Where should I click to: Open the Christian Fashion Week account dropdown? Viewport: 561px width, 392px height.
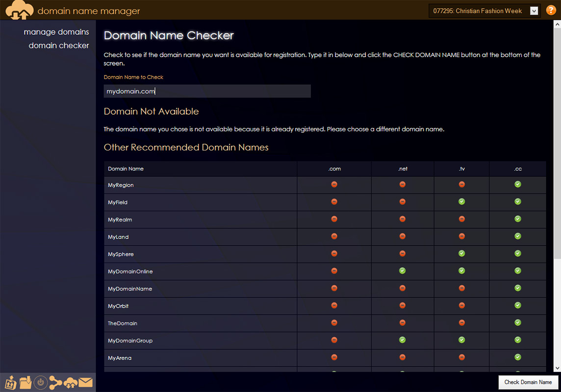point(534,11)
